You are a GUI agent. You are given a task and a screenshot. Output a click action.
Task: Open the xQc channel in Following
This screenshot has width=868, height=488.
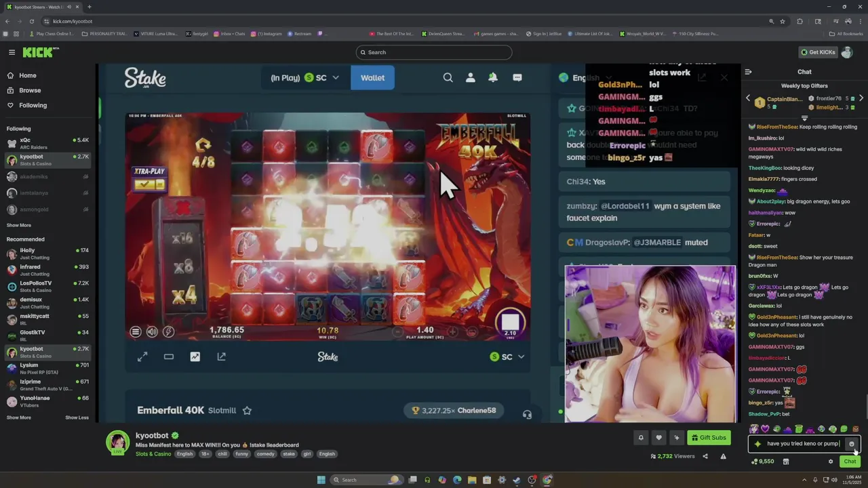point(47,143)
